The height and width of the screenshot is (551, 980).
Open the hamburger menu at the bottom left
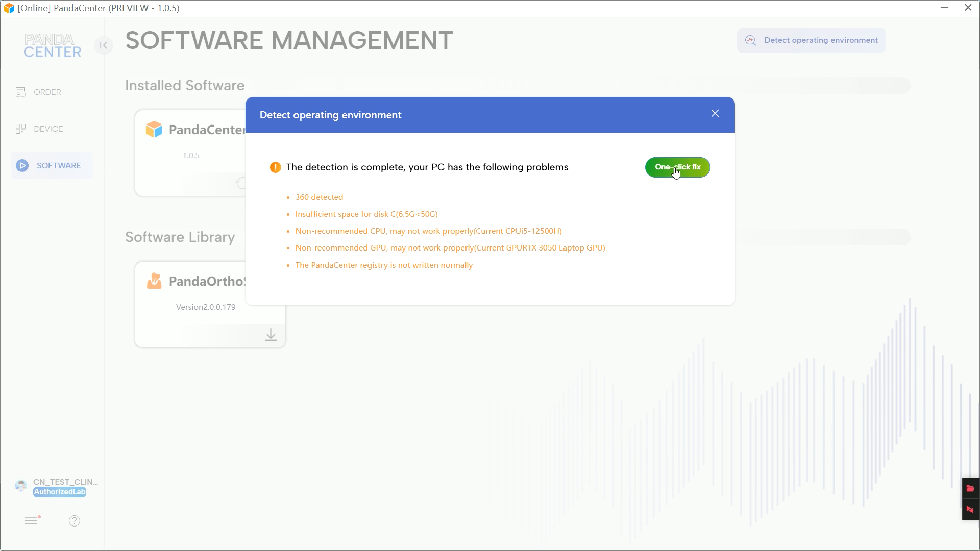pos(32,520)
